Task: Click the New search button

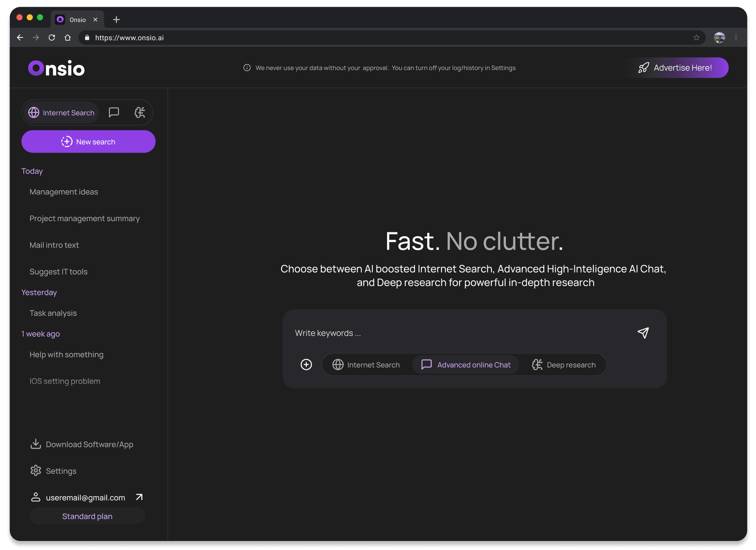Action: click(88, 142)
